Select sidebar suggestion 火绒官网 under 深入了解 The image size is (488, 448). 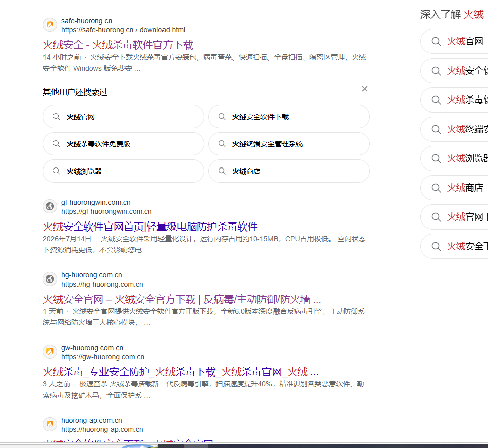(454, 41)
